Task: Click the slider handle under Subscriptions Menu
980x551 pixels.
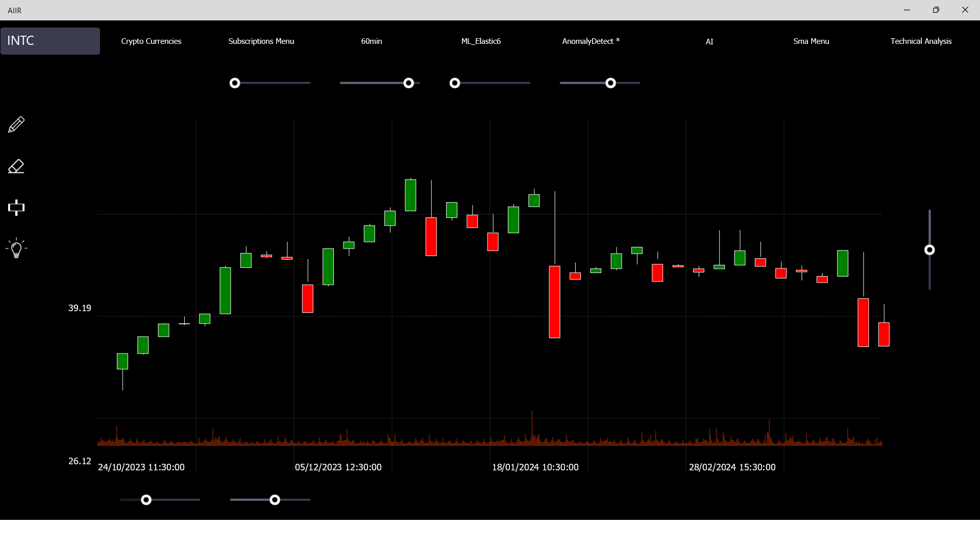Action: tap(235, 83)
